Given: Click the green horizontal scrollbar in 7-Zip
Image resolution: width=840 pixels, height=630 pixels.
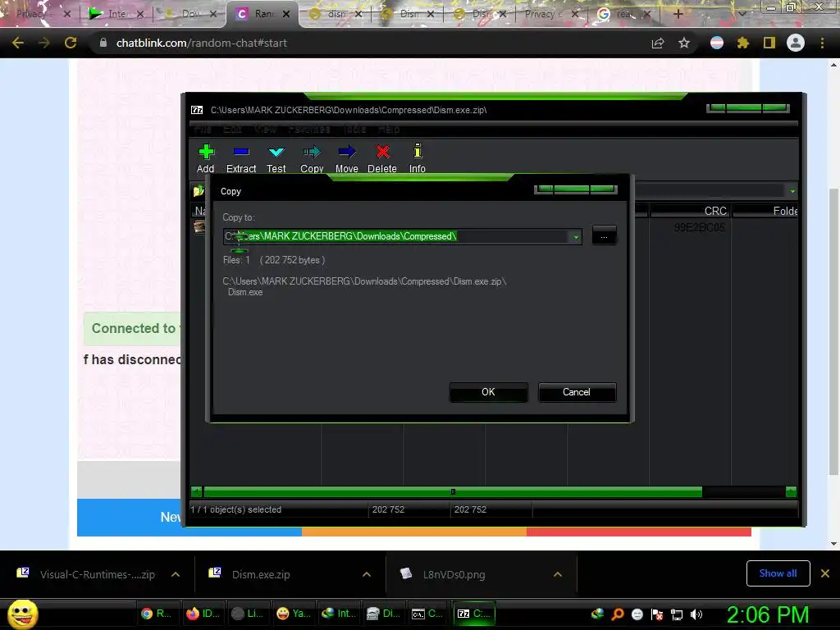Looking at the screenshot, I should 453,492.
